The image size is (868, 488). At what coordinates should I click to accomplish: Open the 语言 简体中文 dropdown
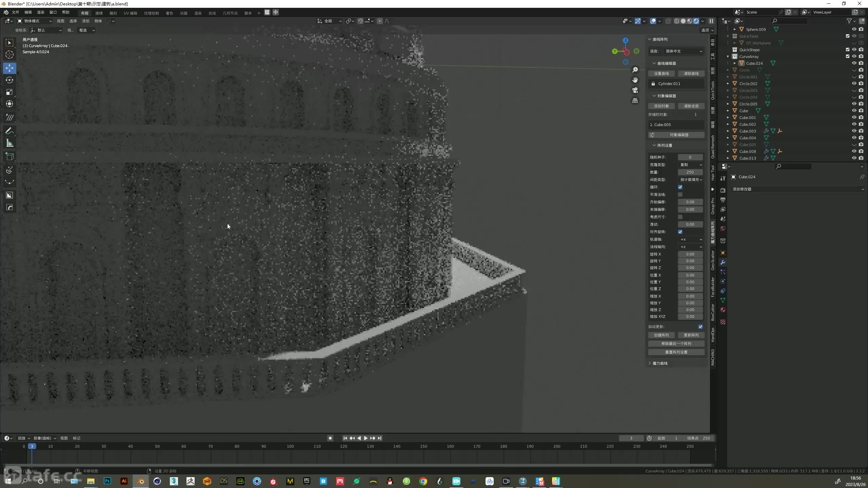(683, 51)
